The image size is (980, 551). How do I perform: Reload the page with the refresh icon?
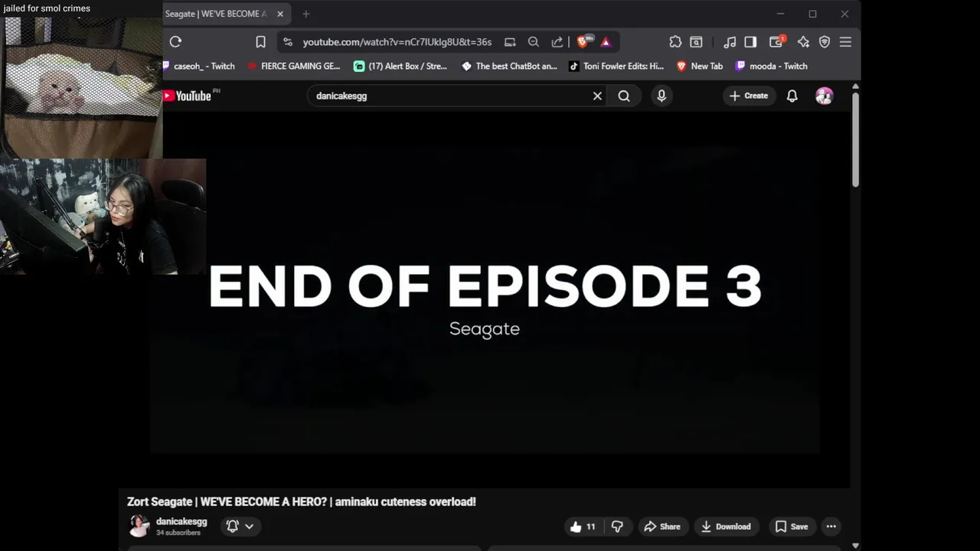(175, 42)
